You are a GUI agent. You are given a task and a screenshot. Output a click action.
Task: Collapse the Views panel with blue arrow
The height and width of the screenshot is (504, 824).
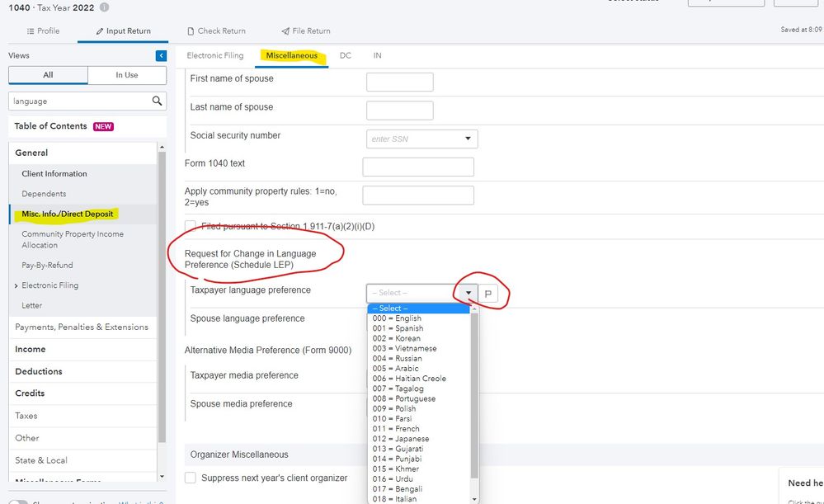point(161,56)
